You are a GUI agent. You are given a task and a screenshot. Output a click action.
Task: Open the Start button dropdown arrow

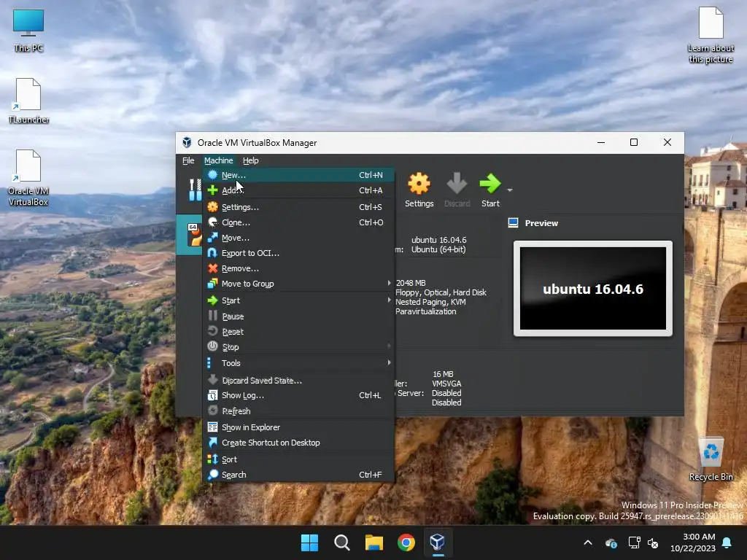pyautogui.click(x=510, y=190)
